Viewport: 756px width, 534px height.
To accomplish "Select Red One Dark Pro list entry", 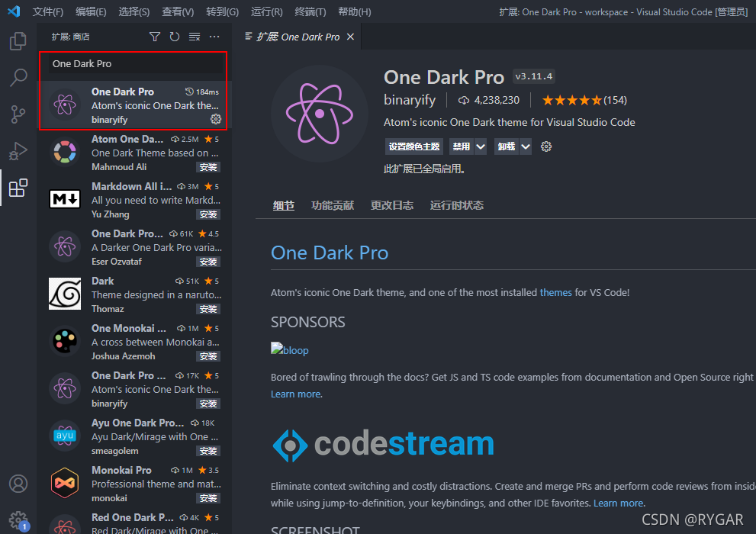I will point(134,522).
